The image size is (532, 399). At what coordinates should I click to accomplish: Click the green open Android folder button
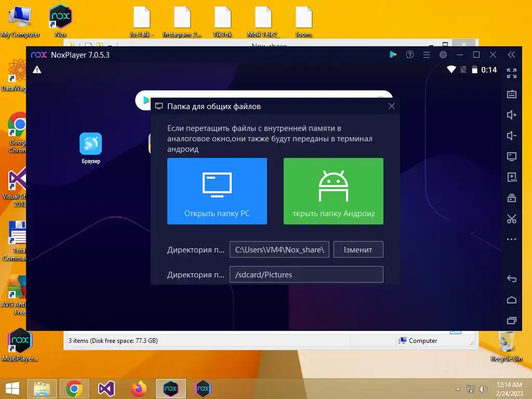pos(334,191)
